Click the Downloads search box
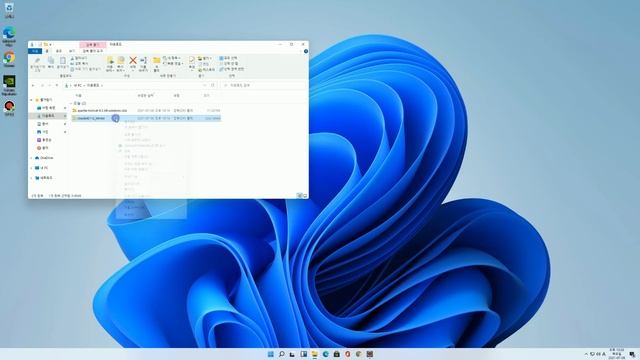 (263, 85)
